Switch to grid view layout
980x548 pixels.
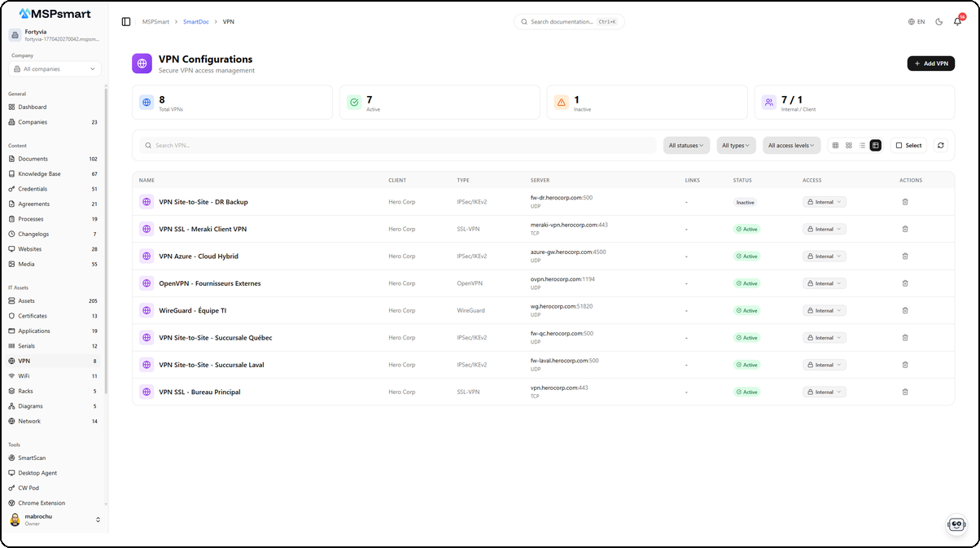[836, 145]
